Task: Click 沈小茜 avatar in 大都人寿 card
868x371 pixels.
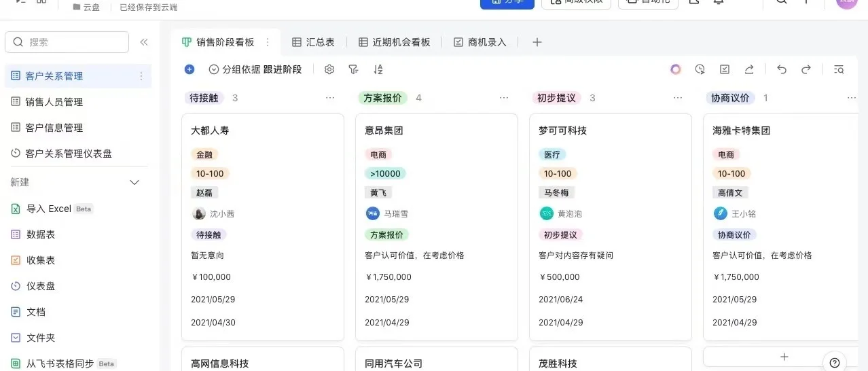Action: pyautogui.click(x=199, y=213)
